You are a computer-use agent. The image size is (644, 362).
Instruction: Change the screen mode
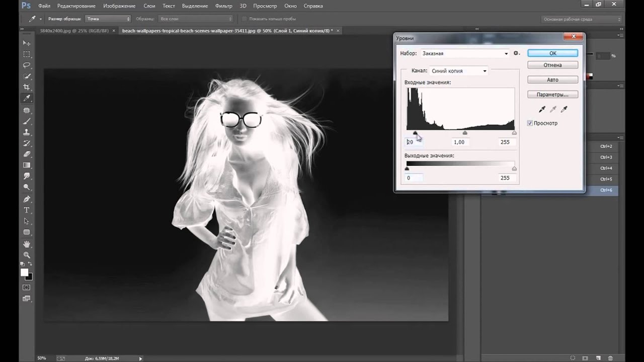click(x=27, y=298)
